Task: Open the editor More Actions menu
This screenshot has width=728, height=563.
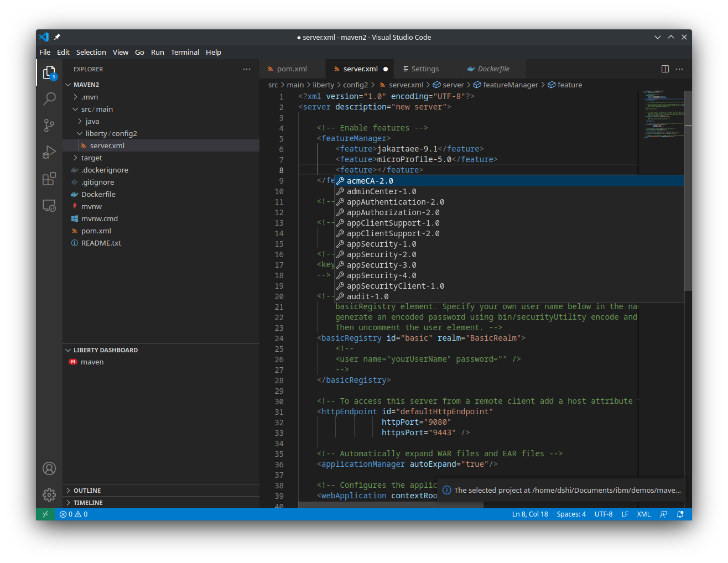Action: [x=679, y=69]
